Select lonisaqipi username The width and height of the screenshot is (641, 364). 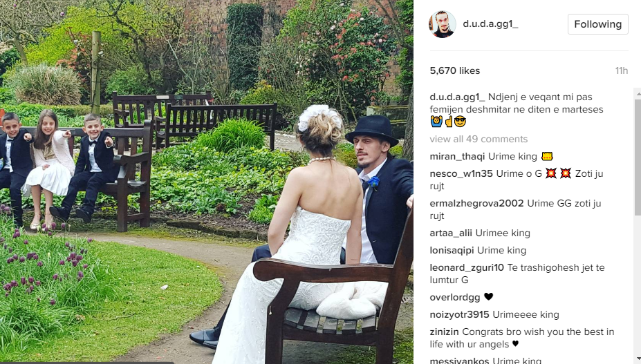click(452, 251)
